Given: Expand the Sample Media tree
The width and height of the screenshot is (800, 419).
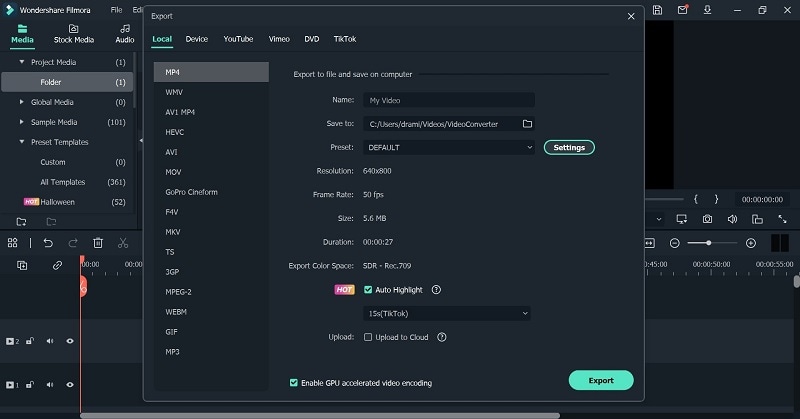Looking at the screenshot, I should [x=21, y=121].
